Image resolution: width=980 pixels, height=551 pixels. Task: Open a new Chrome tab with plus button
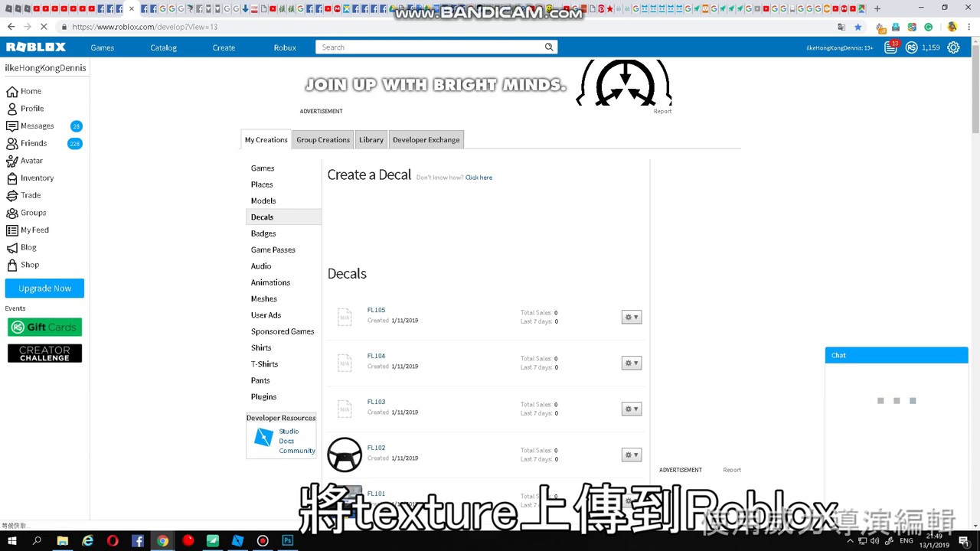pos(877,8)
